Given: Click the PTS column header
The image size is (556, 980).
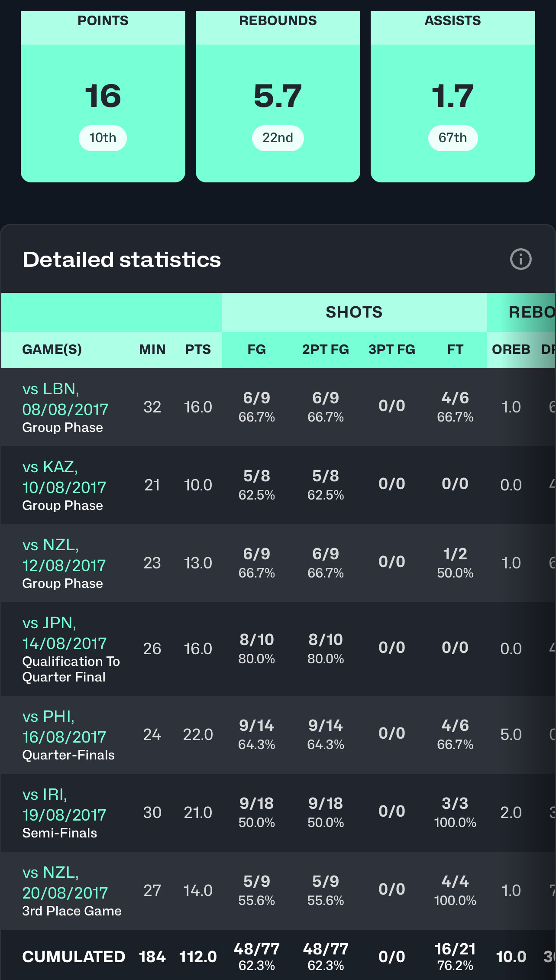Looking at the screenshot, I should click(198, 350).
